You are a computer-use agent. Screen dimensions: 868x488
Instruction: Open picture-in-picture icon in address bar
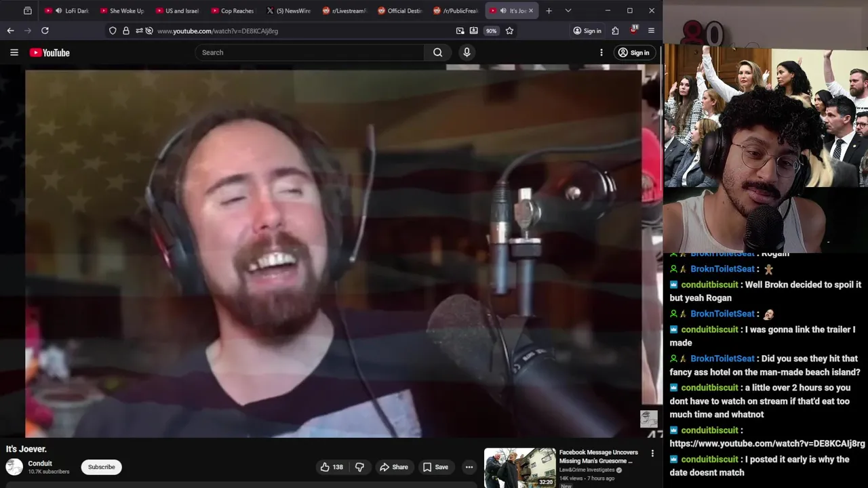460,30
